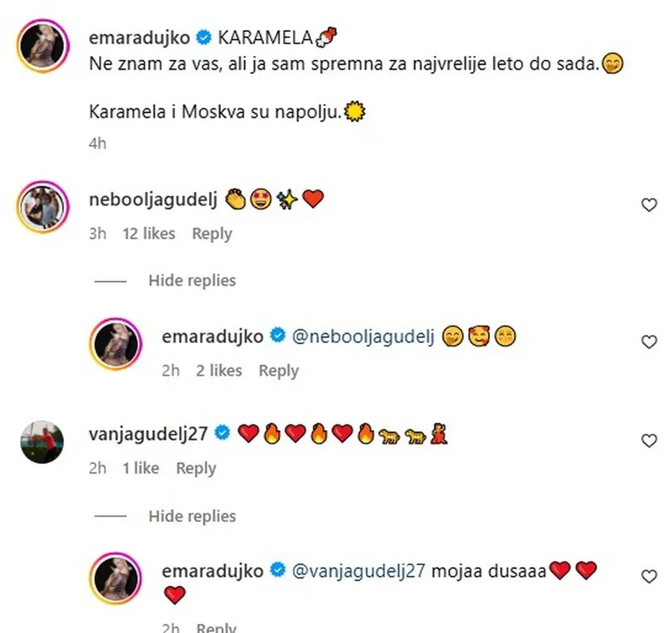Viewport: 672px width, 633px height.
Task: Reply to nebooljagudelj's comment
Action: click(x=212, y=234)
